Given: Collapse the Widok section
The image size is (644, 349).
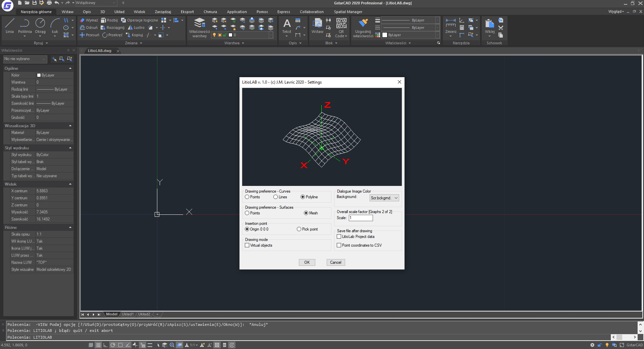Looking at the screenshot, I should 70,184.
